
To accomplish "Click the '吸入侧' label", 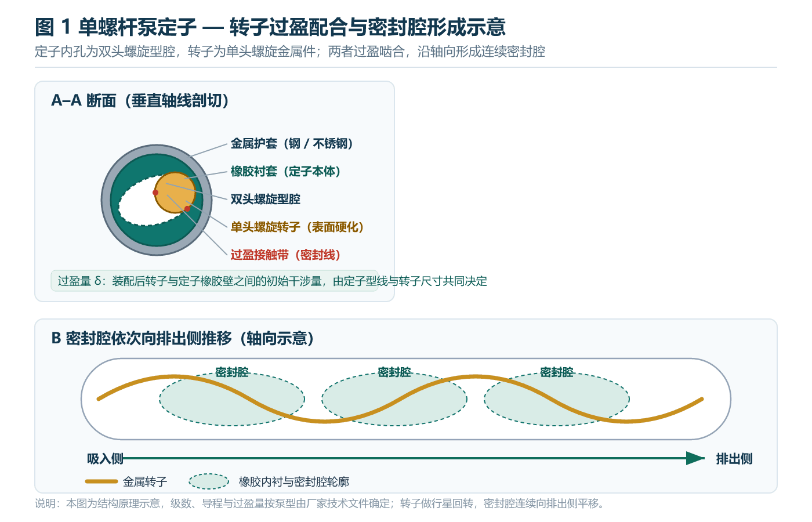I will 105,459.
